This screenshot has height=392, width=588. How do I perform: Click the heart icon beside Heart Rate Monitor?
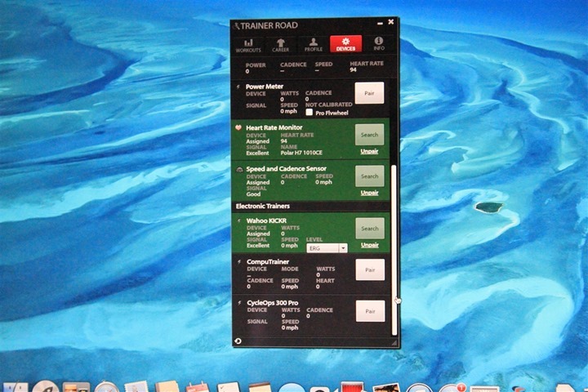tap(238, 127)
